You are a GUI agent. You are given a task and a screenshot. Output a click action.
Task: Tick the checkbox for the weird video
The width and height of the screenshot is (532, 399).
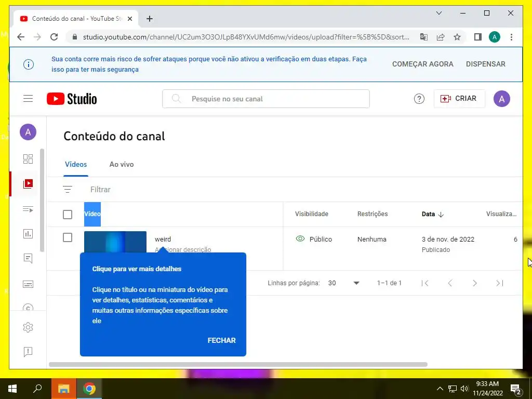pos(68,237)
